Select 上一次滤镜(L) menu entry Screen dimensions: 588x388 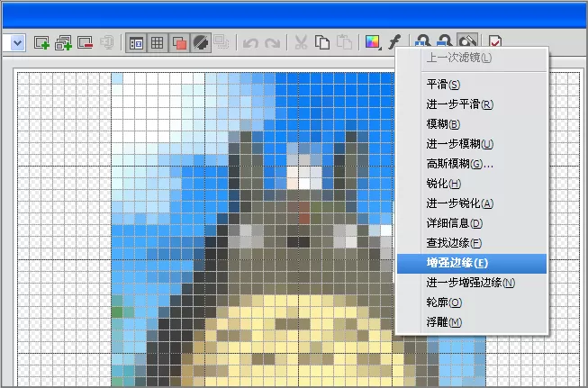click(472, 58)
